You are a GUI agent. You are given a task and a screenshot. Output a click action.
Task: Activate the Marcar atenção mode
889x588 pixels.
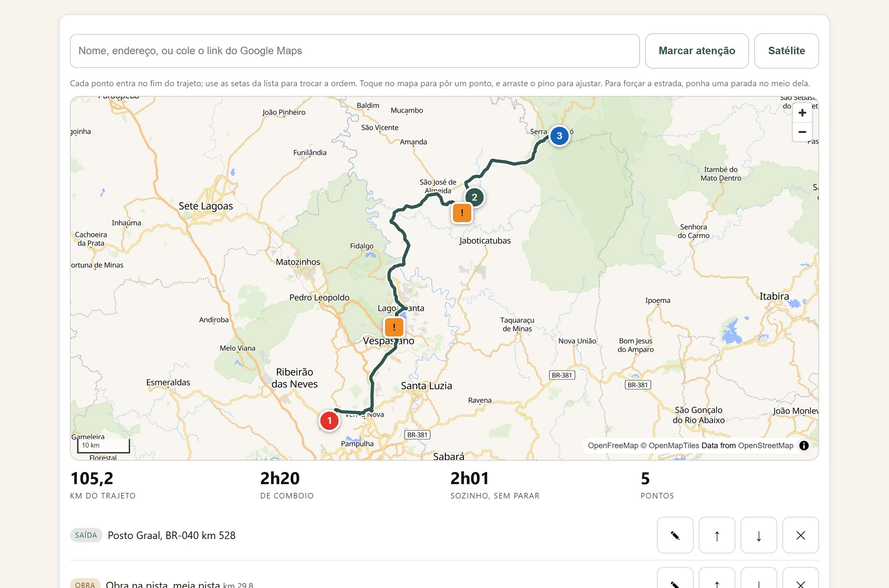(697, 51)
